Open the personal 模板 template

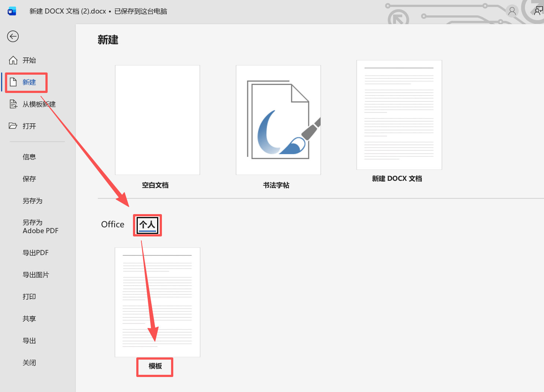point(157,302)
